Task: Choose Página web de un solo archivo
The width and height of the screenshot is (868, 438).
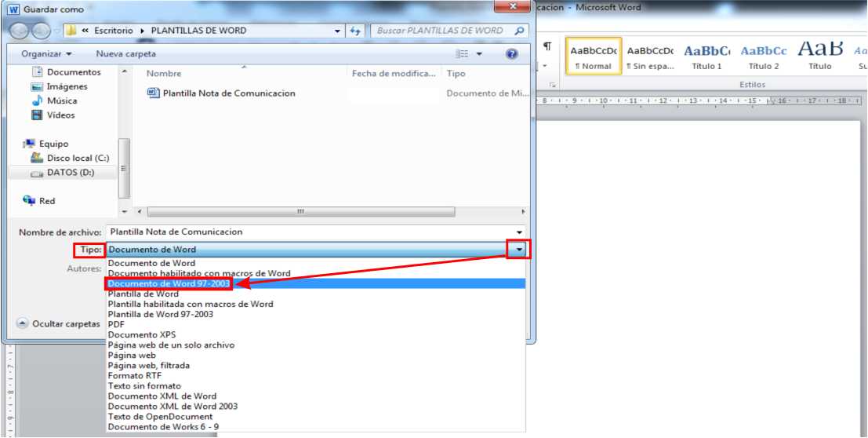Action: click(315, 345)
